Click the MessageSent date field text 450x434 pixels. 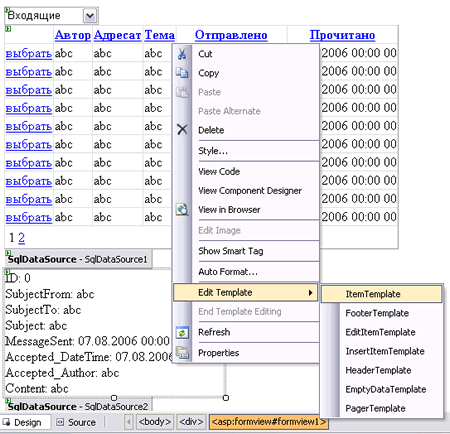click(x=87, y=341)
